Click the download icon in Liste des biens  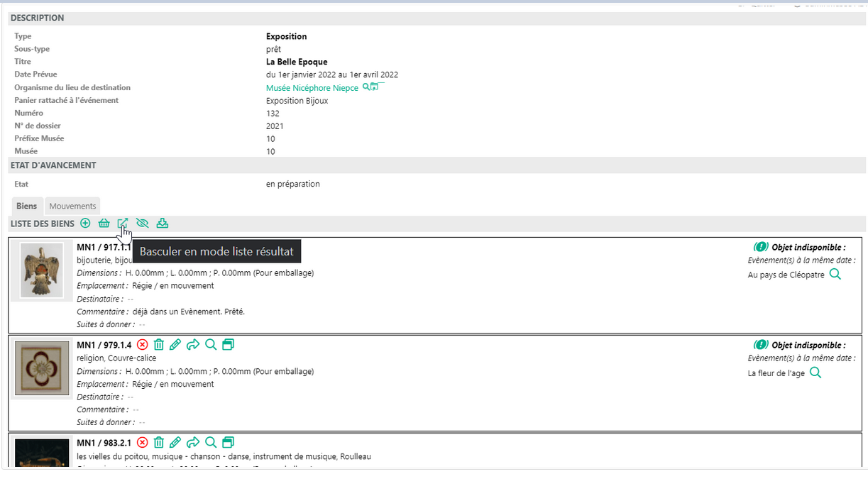point(163,224)
